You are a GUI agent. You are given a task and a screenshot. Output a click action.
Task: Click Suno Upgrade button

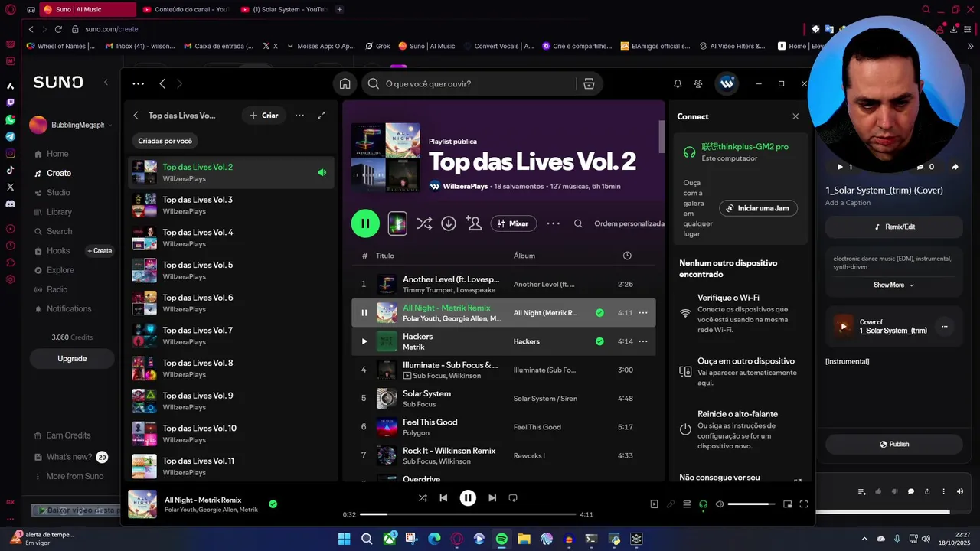tap(72, 359)
